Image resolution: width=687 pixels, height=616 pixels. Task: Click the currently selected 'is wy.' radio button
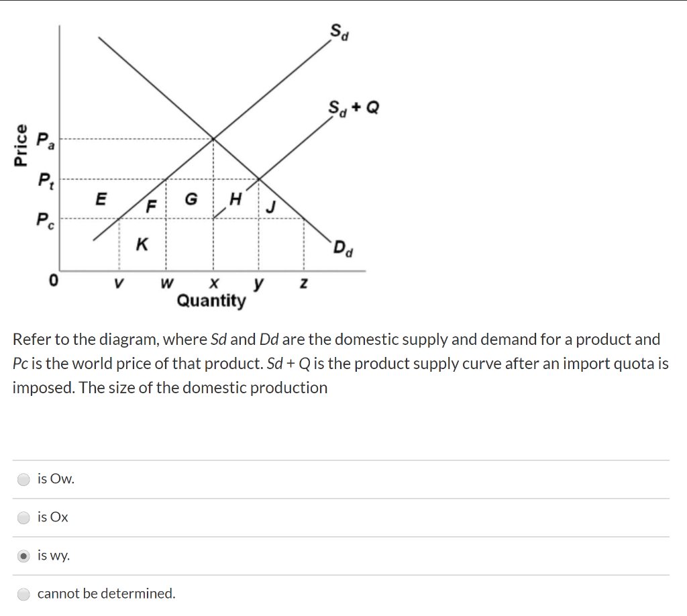click(x=23, y=555)
